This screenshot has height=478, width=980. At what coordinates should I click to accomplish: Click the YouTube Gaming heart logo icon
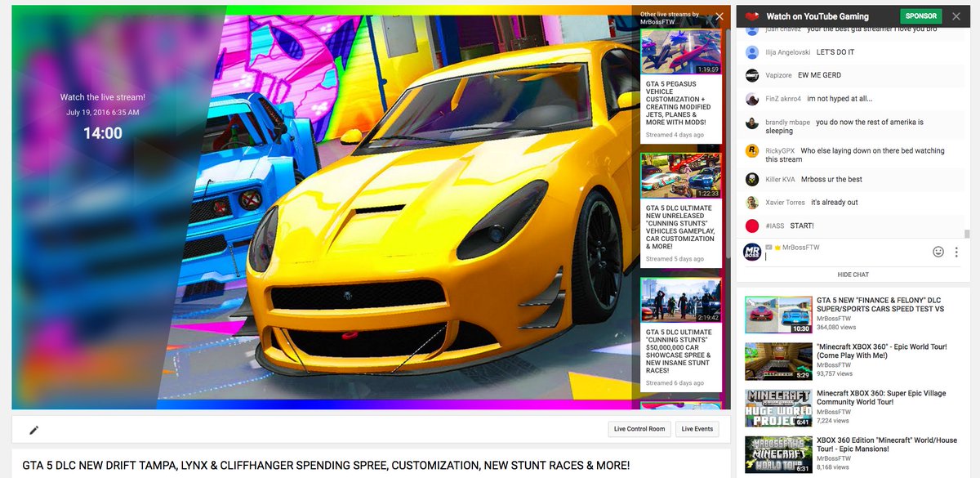tap(752, 16)
